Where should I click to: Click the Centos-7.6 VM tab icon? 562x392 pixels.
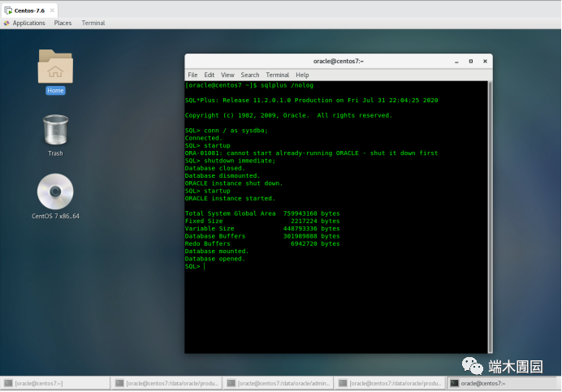click(8, 11)
